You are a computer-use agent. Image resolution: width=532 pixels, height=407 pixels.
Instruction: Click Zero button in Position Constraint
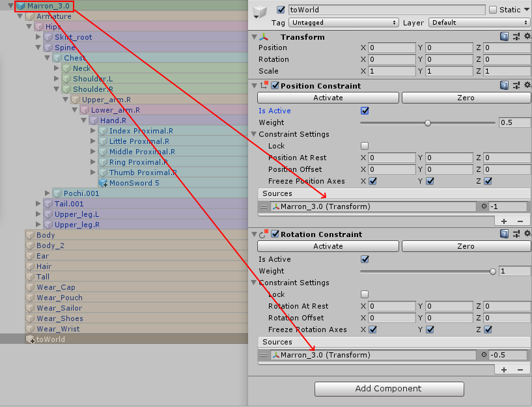point(466,98)
